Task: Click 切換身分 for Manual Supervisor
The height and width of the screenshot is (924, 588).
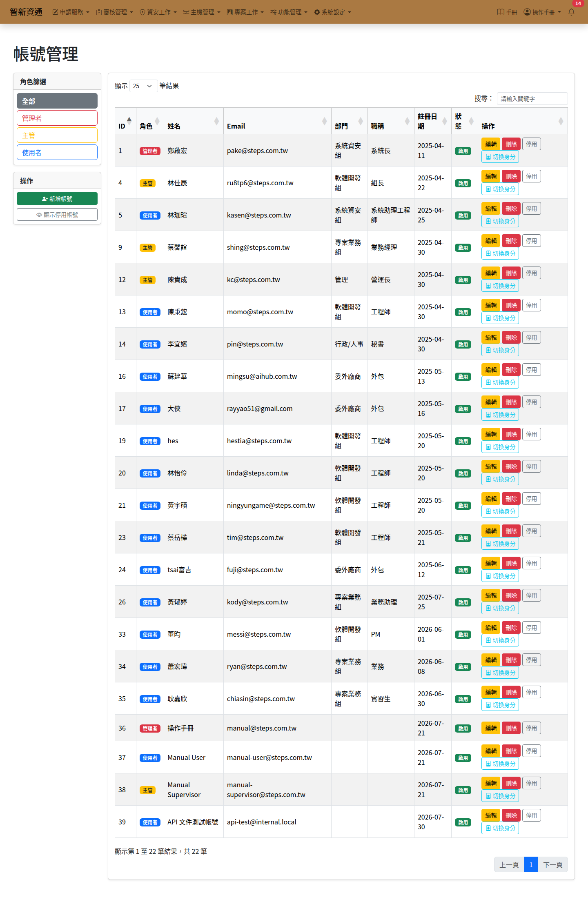Action: click(x=500, y=796)
